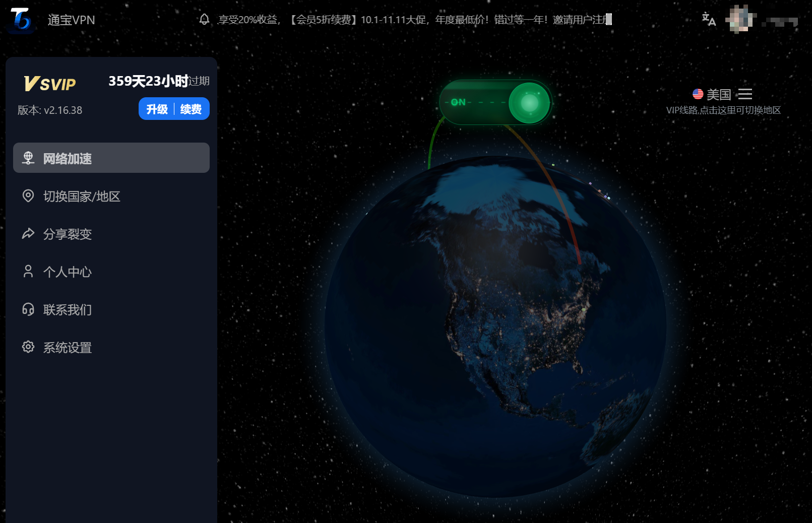The width and height of the screenshot is (812, 523).
Task: Click the language translation toggle icon
Action: tap(708, 19)
